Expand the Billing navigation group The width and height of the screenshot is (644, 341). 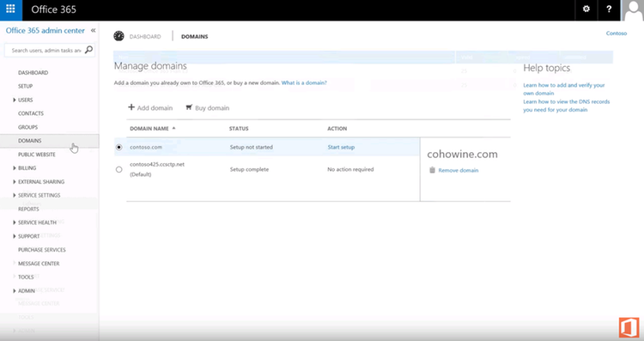[x=15, y=168]
